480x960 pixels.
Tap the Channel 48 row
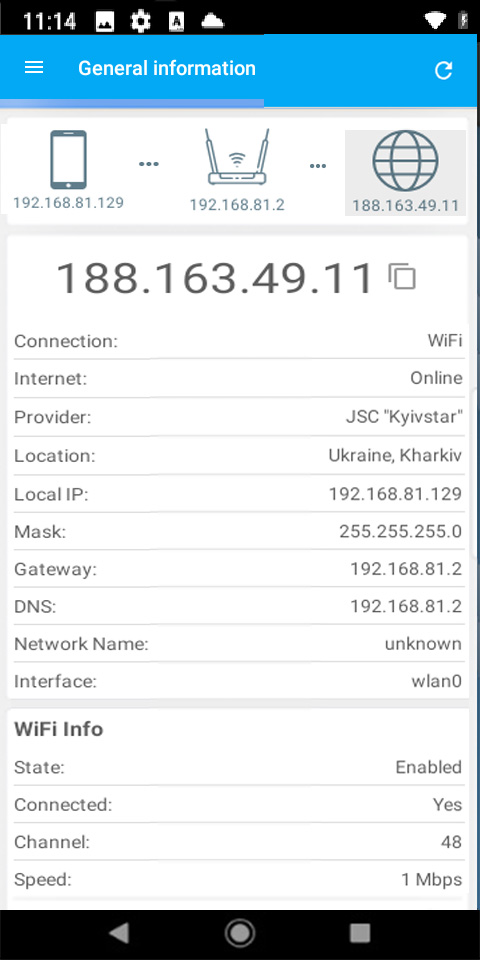pos(238,842)
